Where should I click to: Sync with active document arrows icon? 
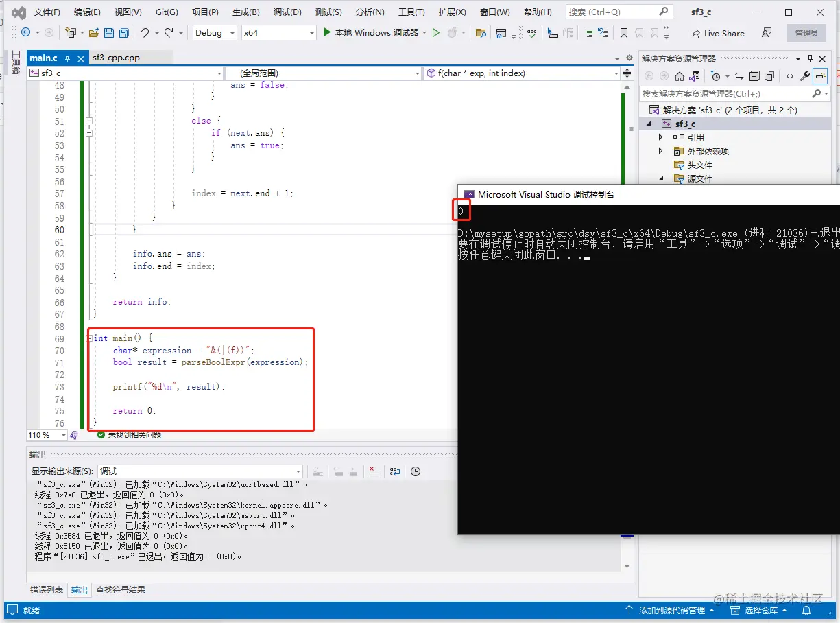(739, 76)
